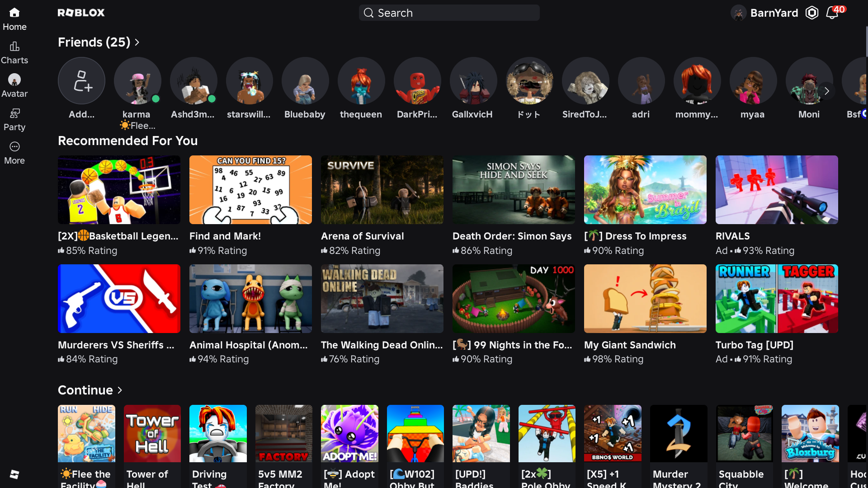Open Basketball Legends game thumbnail
Screen dimensions: 868x488
coord(119,190)
